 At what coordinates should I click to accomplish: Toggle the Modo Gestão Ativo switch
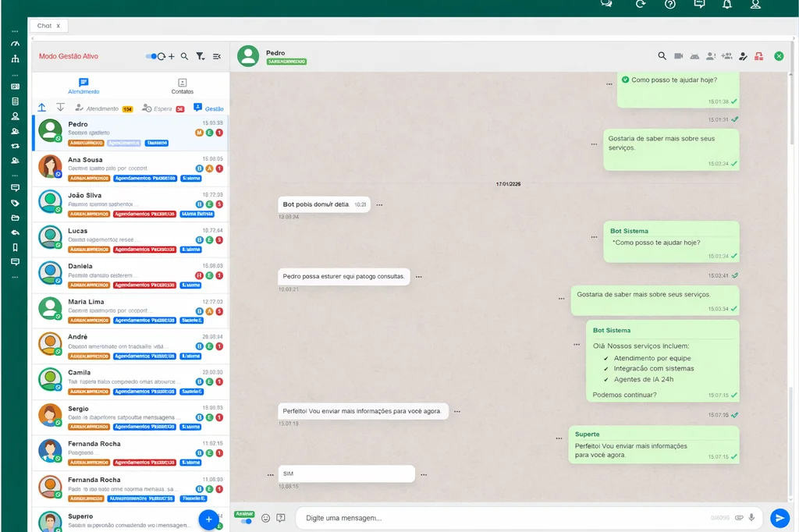(x=151, y=56)
